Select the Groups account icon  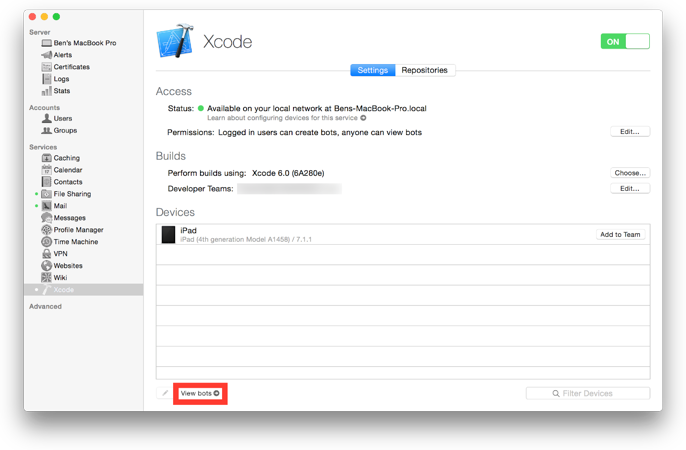coord(46,130)
